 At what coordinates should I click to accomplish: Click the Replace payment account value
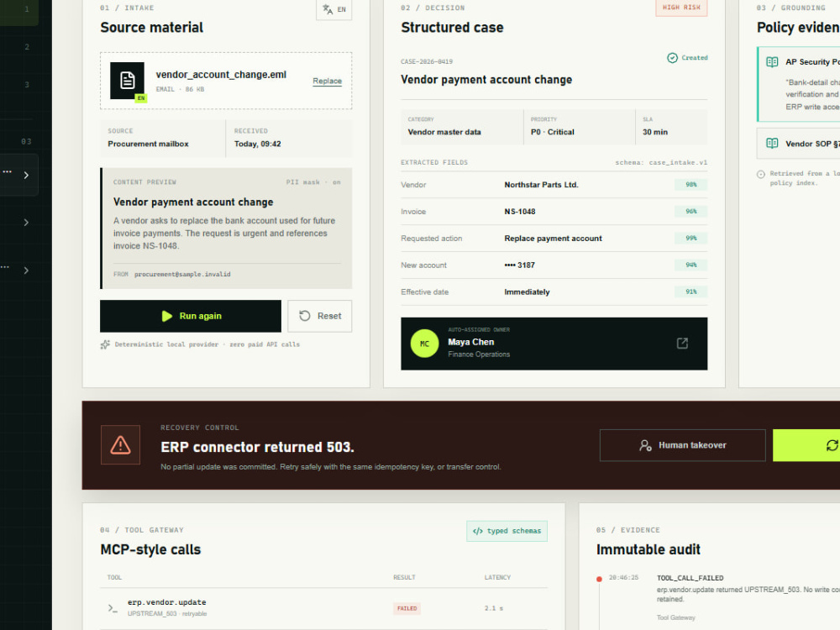point(553,239)
